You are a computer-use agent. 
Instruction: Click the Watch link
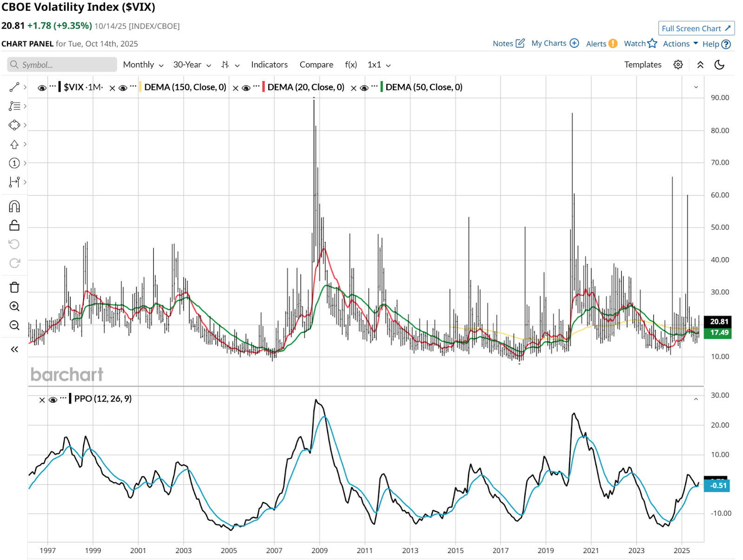[635, 43]
